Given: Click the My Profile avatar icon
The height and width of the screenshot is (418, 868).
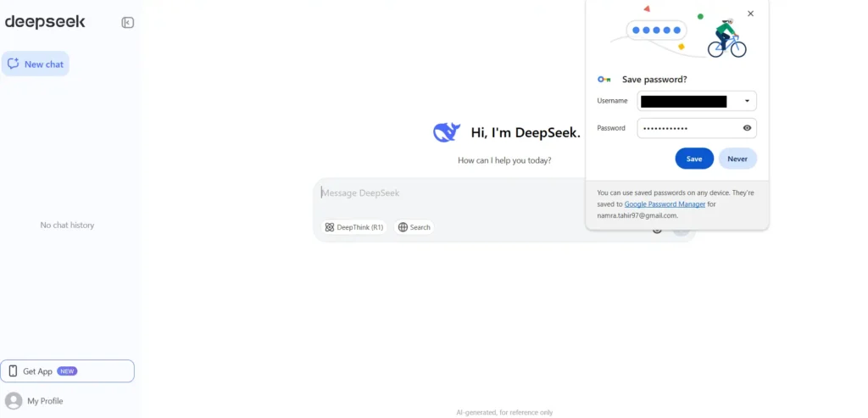Looking at the screenshot, I should pos(14,401).
